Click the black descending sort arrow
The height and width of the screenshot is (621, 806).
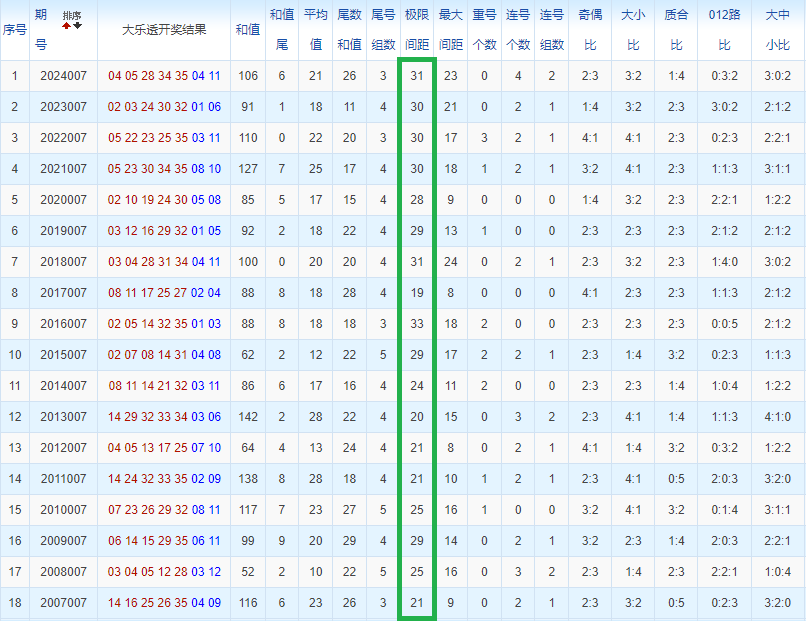click(x=78, y=28)
